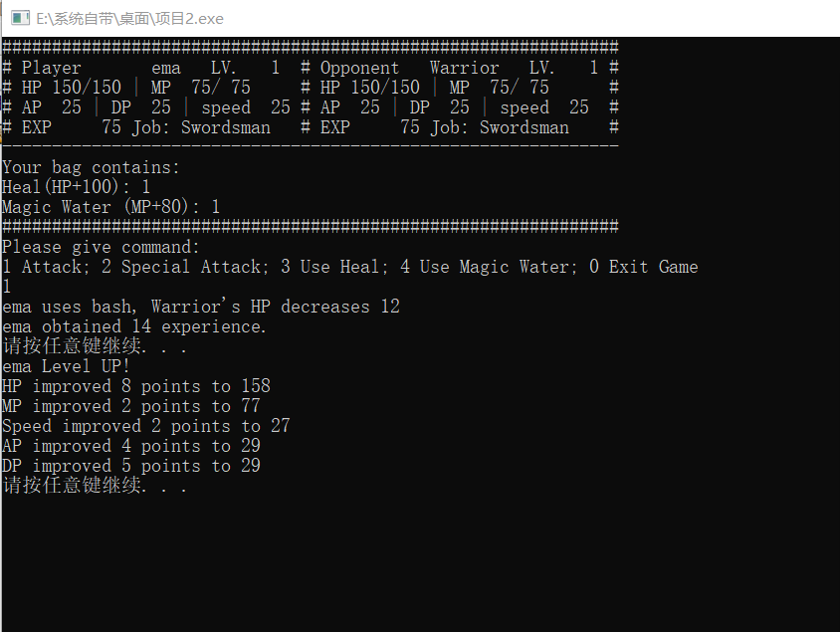Click 'HP improved 8 points to 158' line

(136, 386)
